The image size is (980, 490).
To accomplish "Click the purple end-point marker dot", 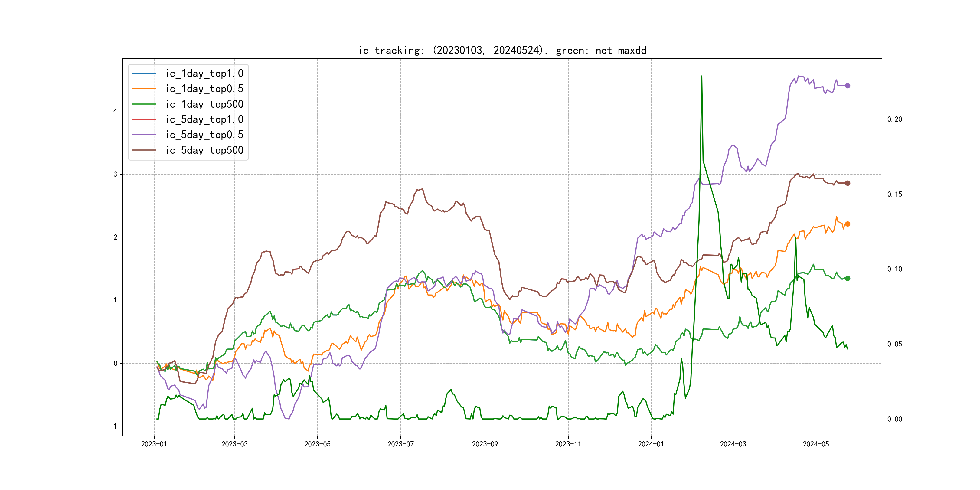I will click(x=848, y=86).
